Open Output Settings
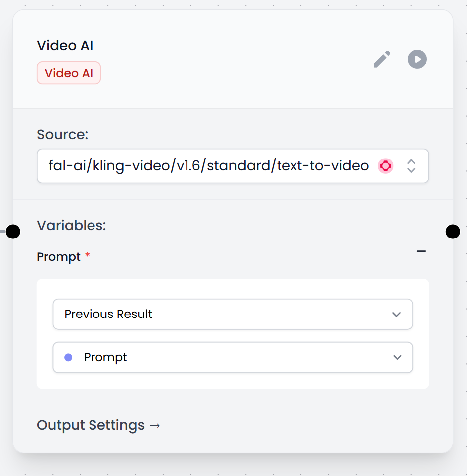The height and width of the screenshot is (476, 467). 98,425
